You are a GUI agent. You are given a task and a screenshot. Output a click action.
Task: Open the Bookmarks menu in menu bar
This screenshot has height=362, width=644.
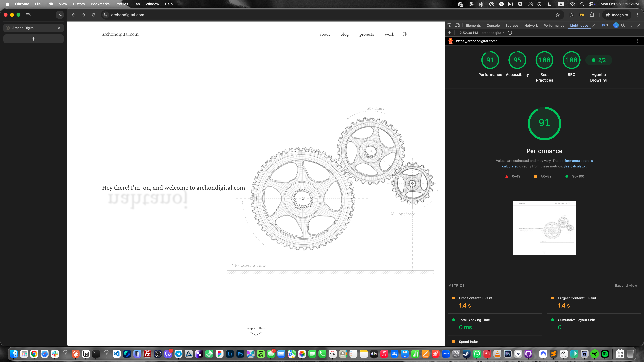tap(100, 4)
